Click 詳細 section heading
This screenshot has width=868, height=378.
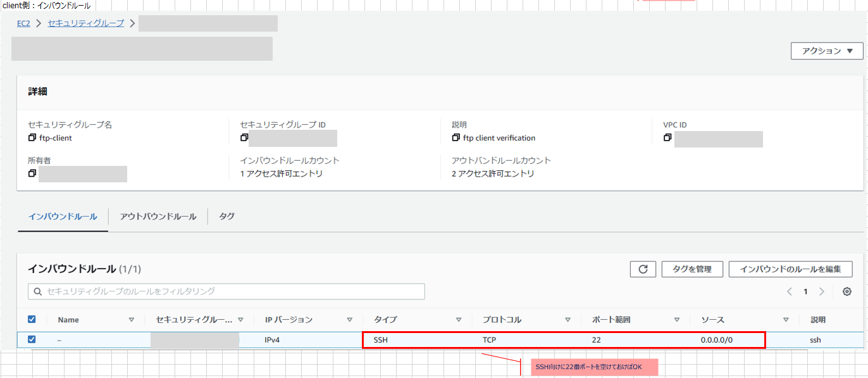tap(37, 92)
